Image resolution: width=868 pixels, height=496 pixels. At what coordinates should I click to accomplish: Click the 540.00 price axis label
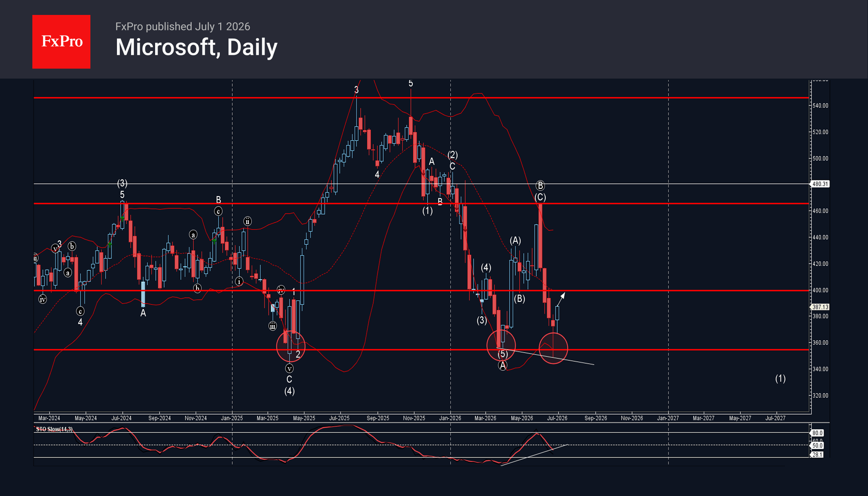pyautogui.click(x=820, y=106)
